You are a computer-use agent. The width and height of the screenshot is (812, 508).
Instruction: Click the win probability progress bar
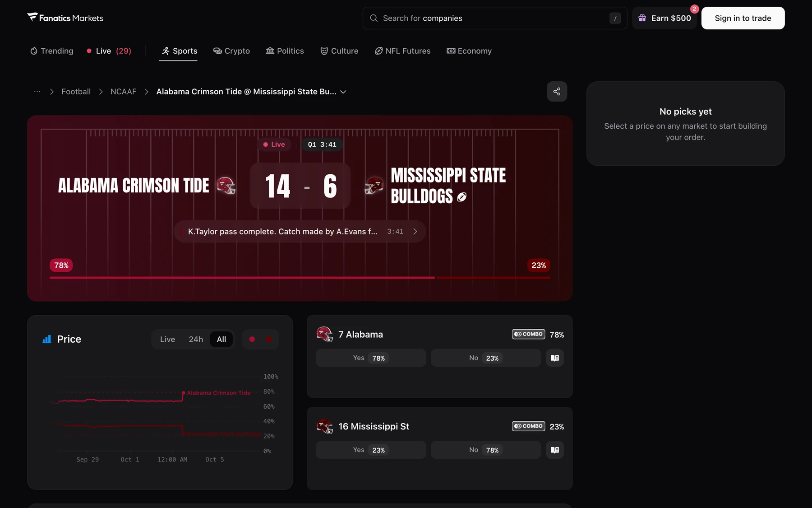(300, 278)
